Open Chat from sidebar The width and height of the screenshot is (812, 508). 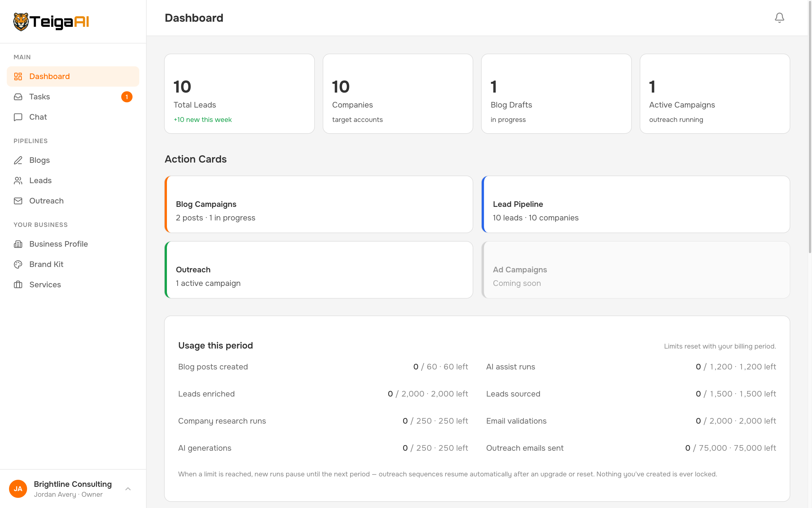click(73, 117)
